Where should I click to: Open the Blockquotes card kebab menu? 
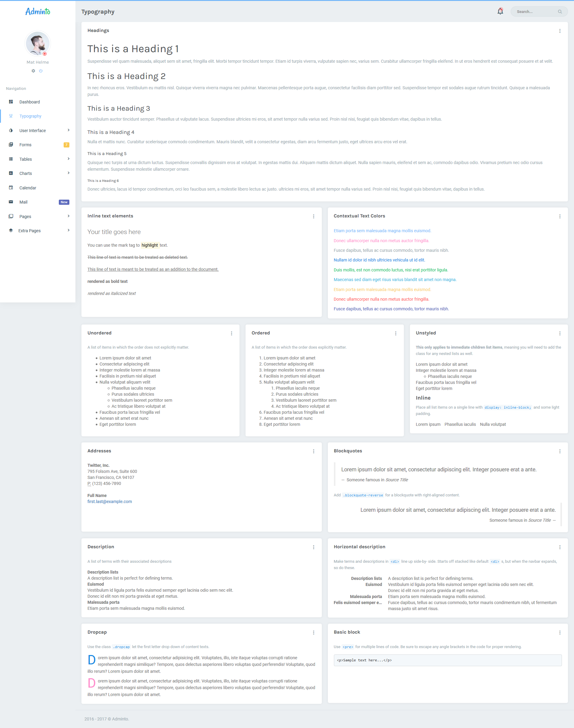(560, 451)
